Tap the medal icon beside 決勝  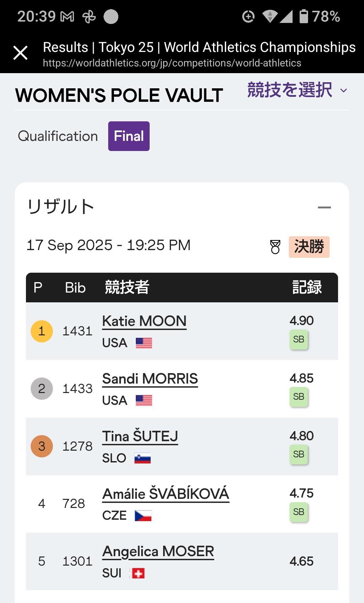[x=275, y=247]
